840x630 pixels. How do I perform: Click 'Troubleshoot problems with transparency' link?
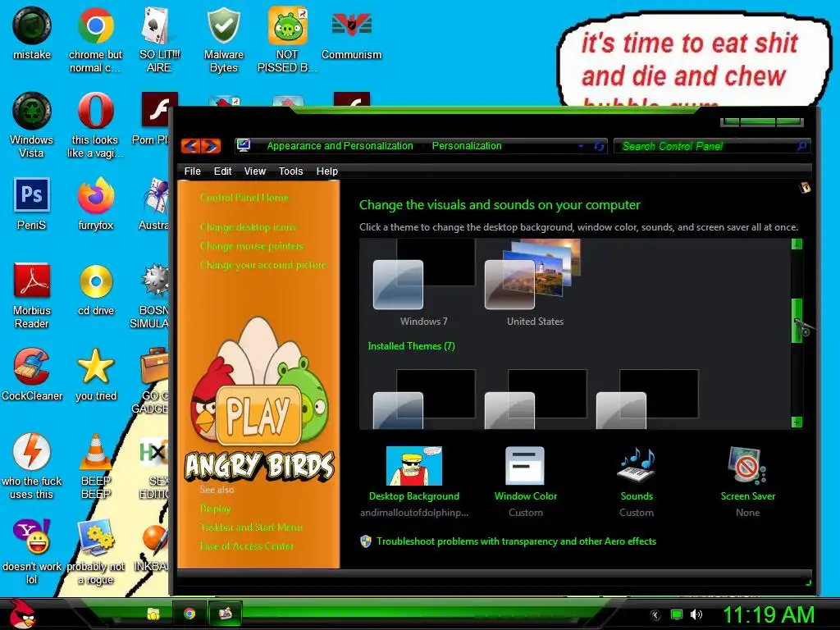pos(516,541)
